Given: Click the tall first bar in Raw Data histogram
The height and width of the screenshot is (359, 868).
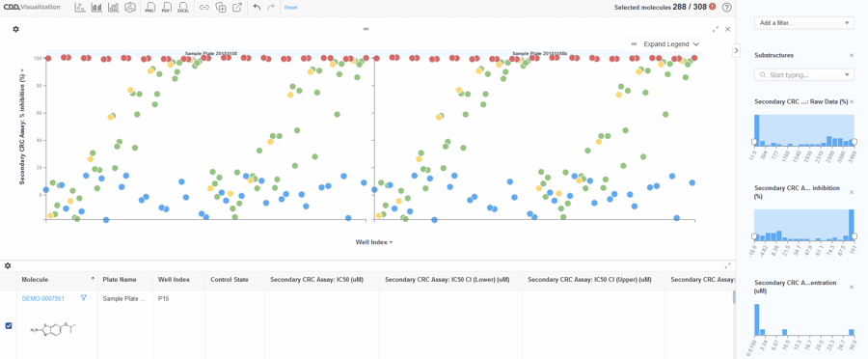Looking at the screenshot, I should 757,130.
